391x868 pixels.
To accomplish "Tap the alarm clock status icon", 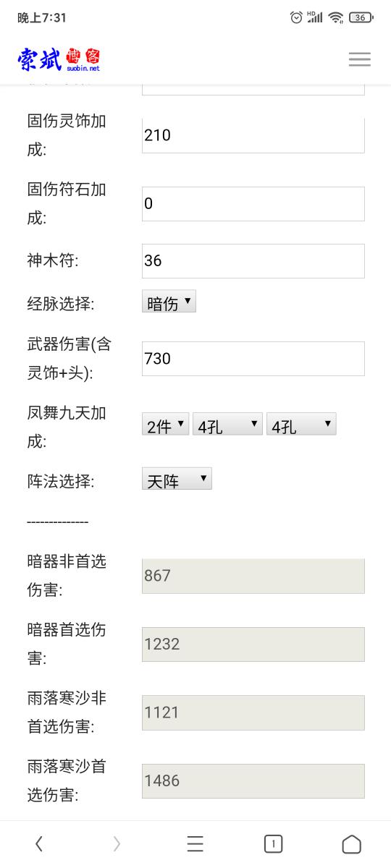I will pos(296,17).
